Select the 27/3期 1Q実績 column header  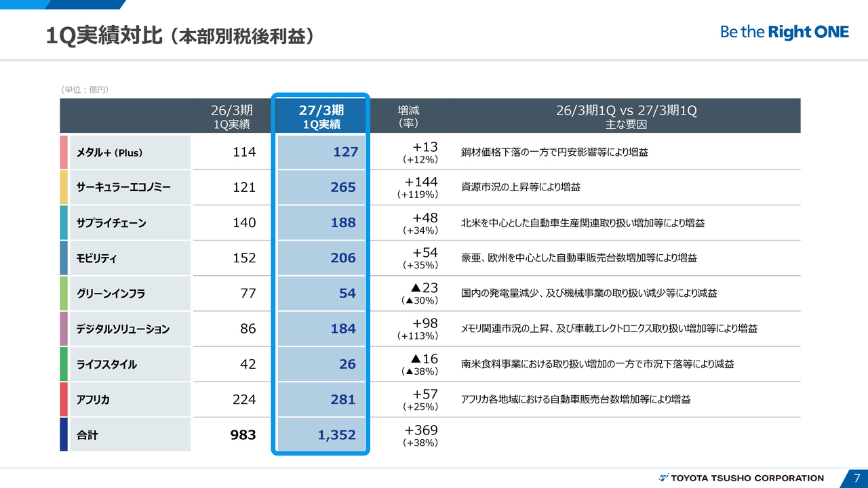point(321,117)
